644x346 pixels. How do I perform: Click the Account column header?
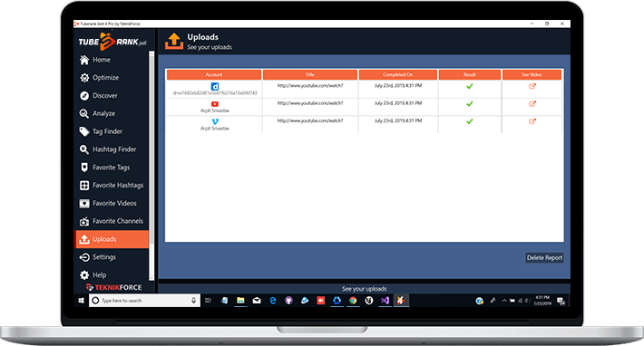point(214,74)
